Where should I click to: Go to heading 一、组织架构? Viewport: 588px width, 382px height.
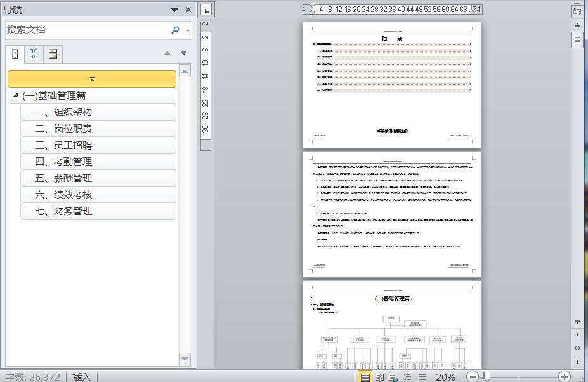coord(98,112)
